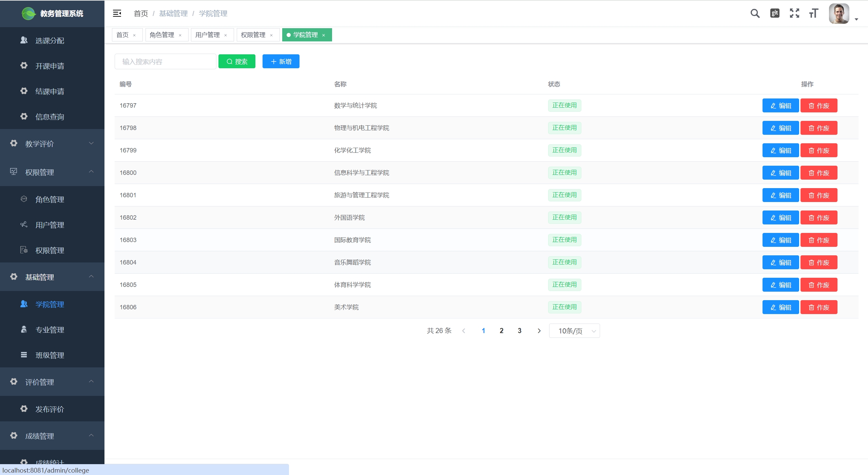Open the 10条/页 page size dropdown
Viewport: 868px width, 475px height.
pos(574,331)
